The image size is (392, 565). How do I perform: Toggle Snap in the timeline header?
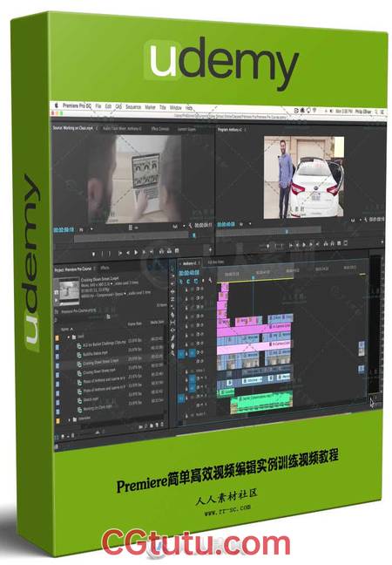point(188,281)
